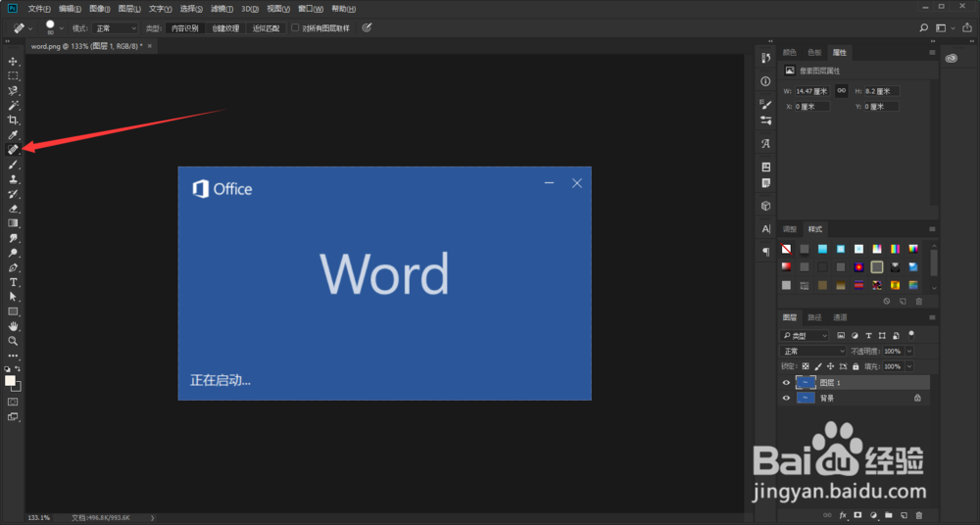The height and width of the screenshot is (525, 980).
Task: Select the Magic Wand tool
Action: click(x=13, y=106)
